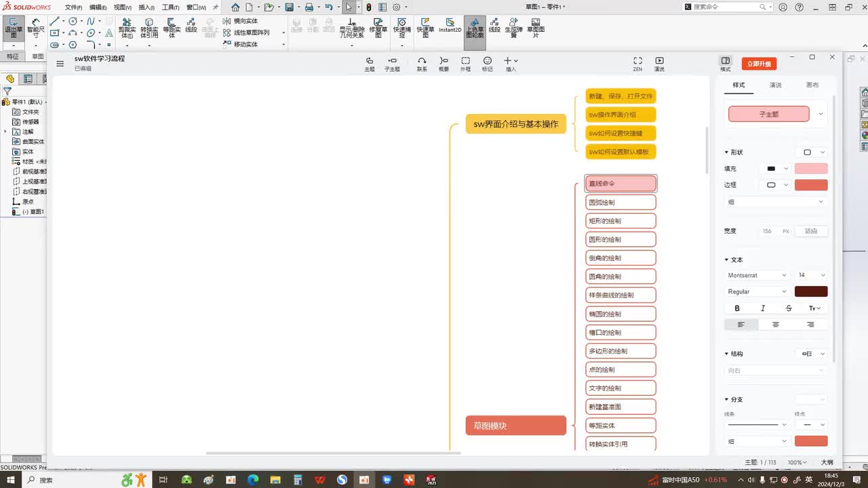The height and width of the screenshot is (488, 868).
Task: Switch to 大纲 outline view
Action: 827,462
